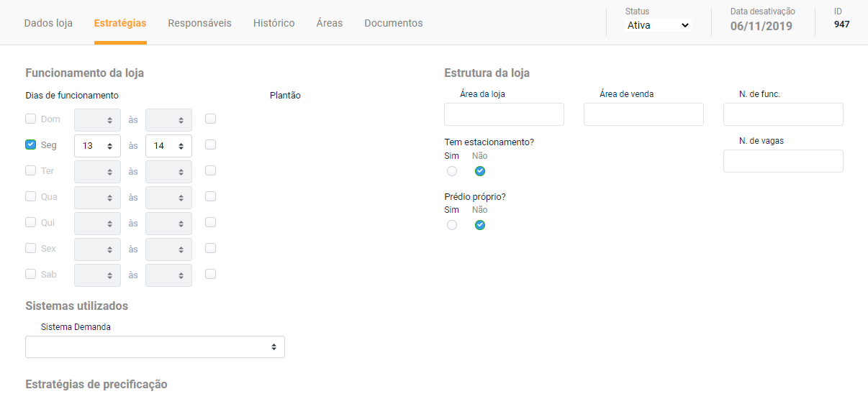Focus the Área de venda input field
The image size is (868, 394).
(643, 114)
